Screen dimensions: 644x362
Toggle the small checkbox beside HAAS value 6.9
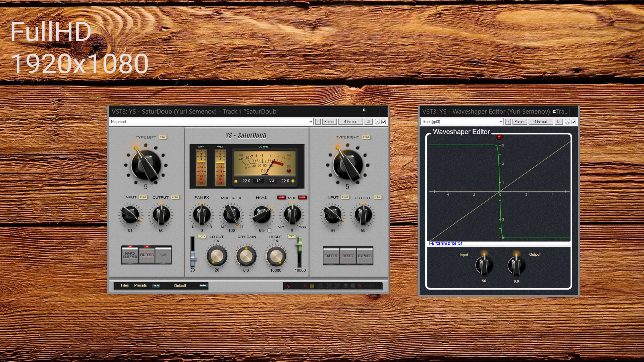(269, 230)
